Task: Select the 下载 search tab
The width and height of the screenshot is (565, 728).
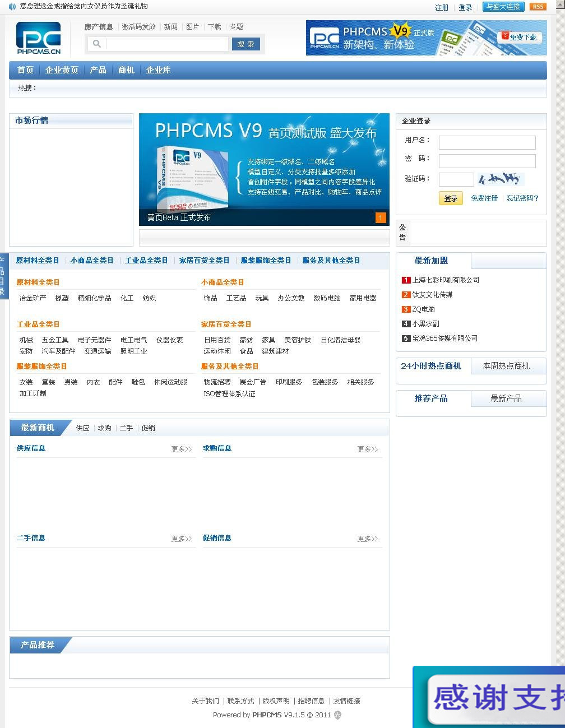Action: [x=215, y=27]
